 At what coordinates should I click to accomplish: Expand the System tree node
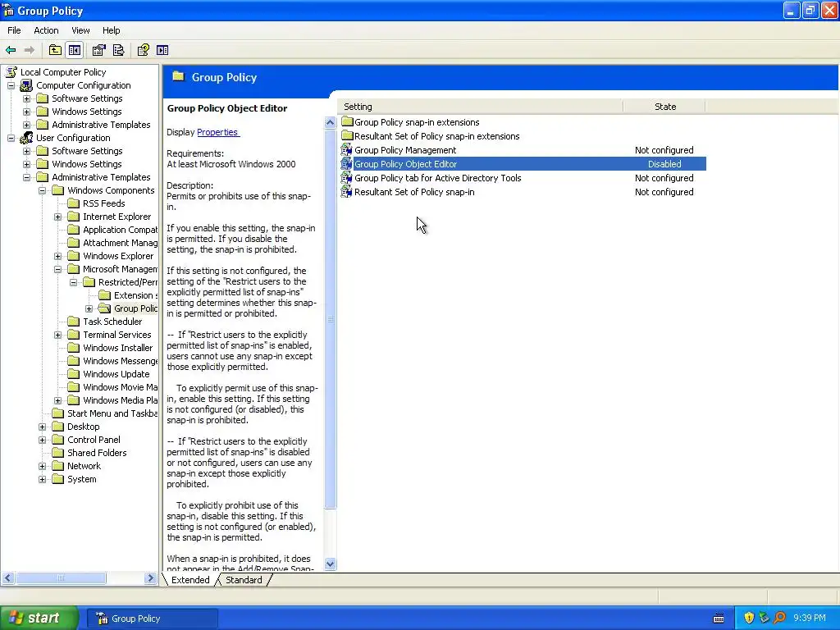(x=43, y=479)
